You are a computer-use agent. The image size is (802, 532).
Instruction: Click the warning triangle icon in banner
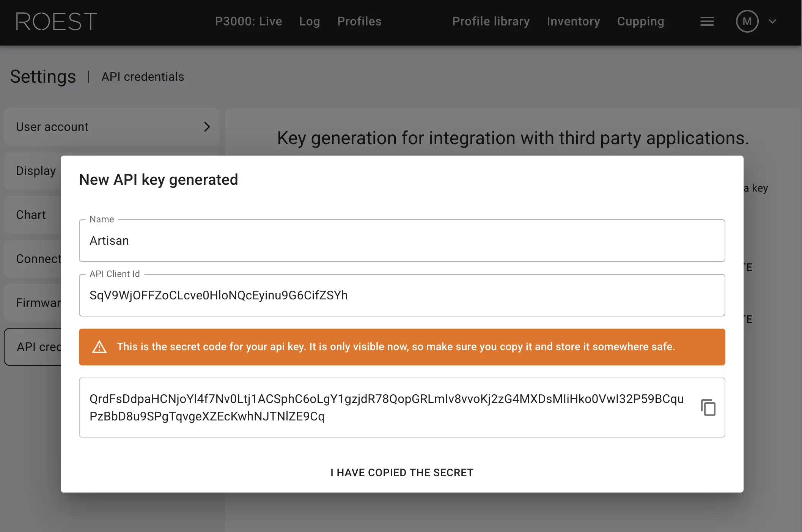pos(99,347)
